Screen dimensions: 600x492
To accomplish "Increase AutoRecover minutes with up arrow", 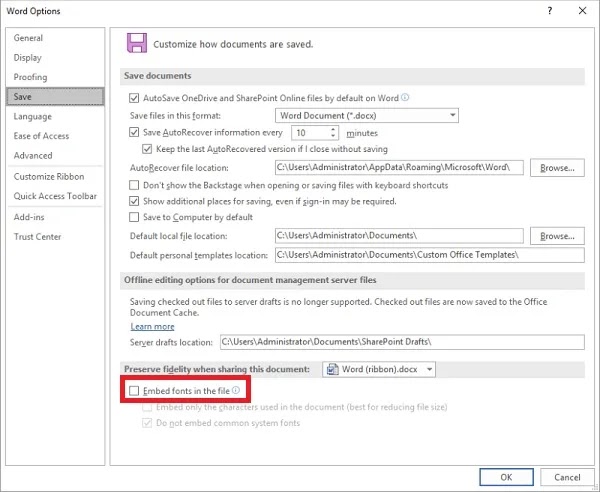I will click(x=333, y=129).
